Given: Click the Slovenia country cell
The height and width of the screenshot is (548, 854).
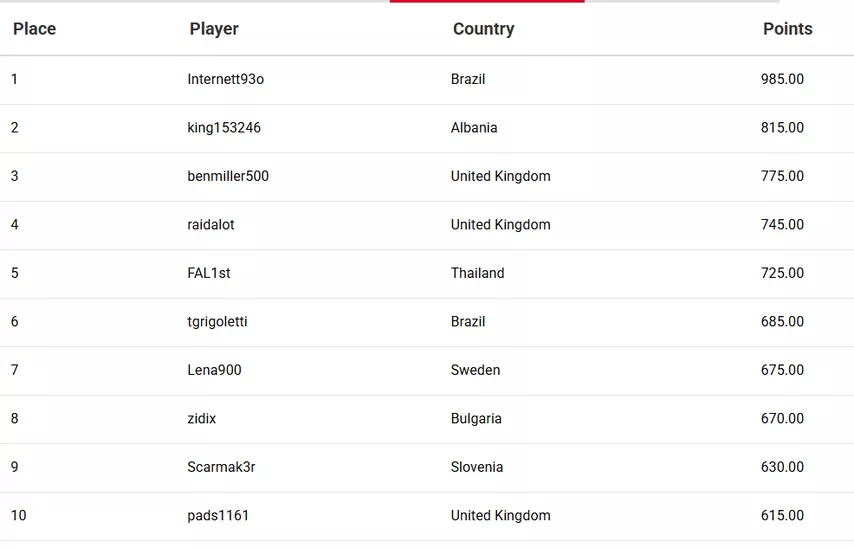Looking at the screenshot, I should [477, 467].
